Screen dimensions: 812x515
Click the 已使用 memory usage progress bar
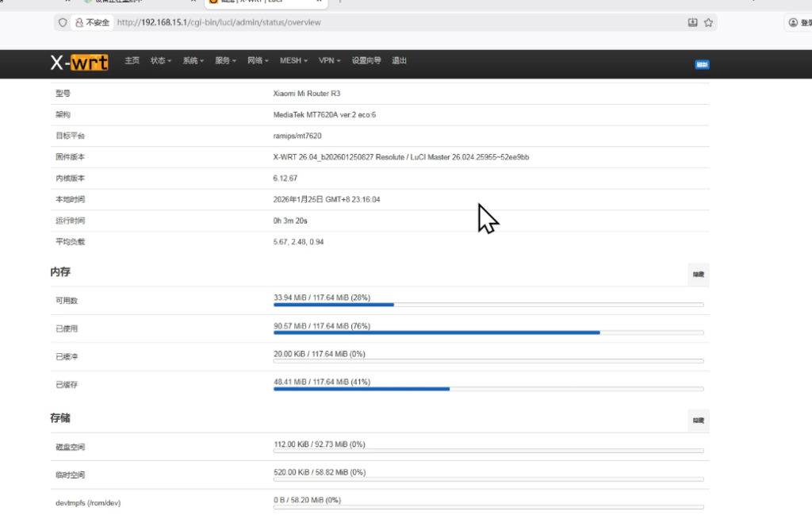click(487, 332)
